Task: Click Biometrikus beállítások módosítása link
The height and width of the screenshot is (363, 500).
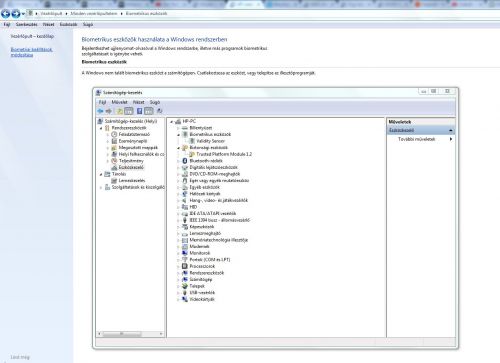Action: pos(31,52)
